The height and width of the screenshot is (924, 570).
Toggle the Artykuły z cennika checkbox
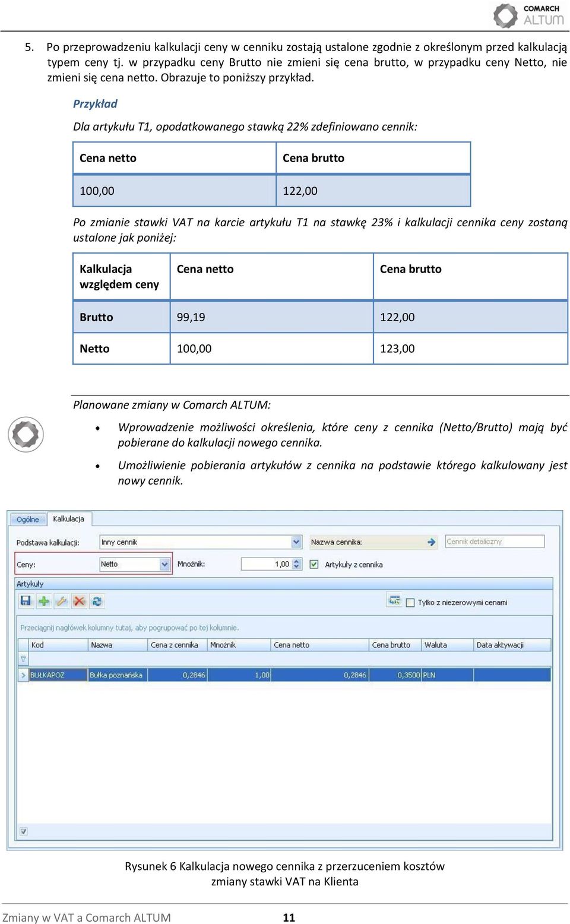tap(314, 564)
